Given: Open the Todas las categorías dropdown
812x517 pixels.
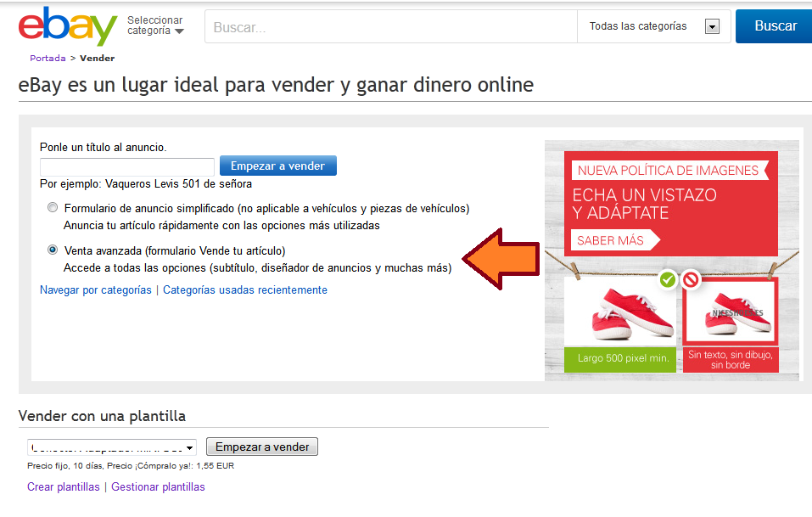Looking at the screenshot, I should coord(653,26).
